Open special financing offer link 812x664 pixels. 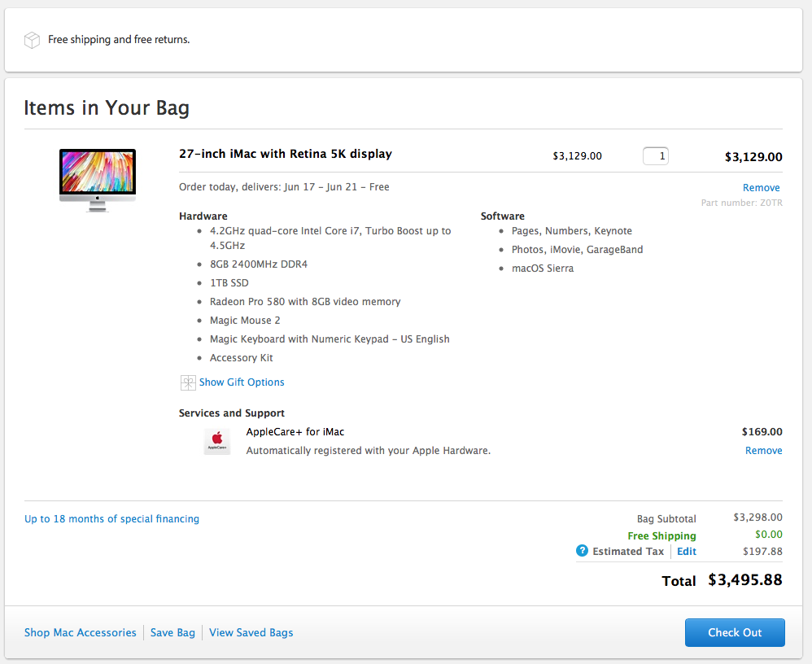111,519
